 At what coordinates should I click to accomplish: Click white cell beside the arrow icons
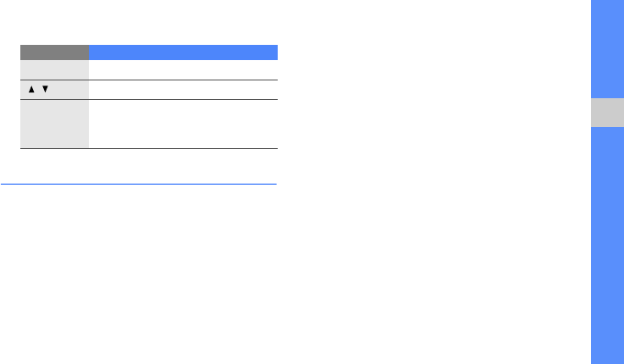pyautogui.click(x=184, y=90)
